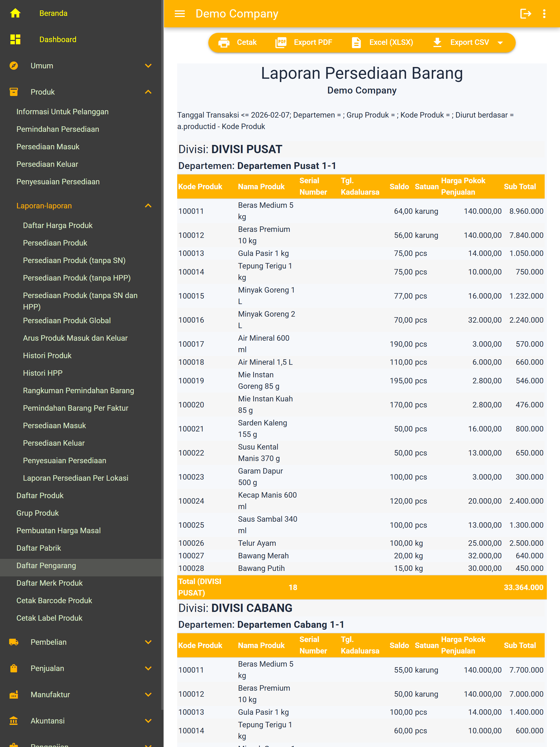Image resolution: width=560 pixels, height=747 pixels.
Task: Click the Export PDF button
Action: pos(304,43)
